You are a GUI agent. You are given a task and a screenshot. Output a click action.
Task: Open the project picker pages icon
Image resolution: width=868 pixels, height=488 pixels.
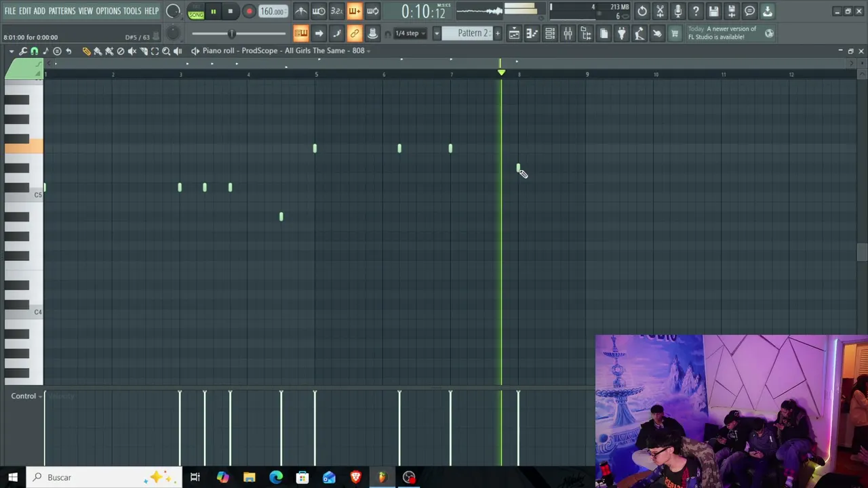[x=604, y=33]
